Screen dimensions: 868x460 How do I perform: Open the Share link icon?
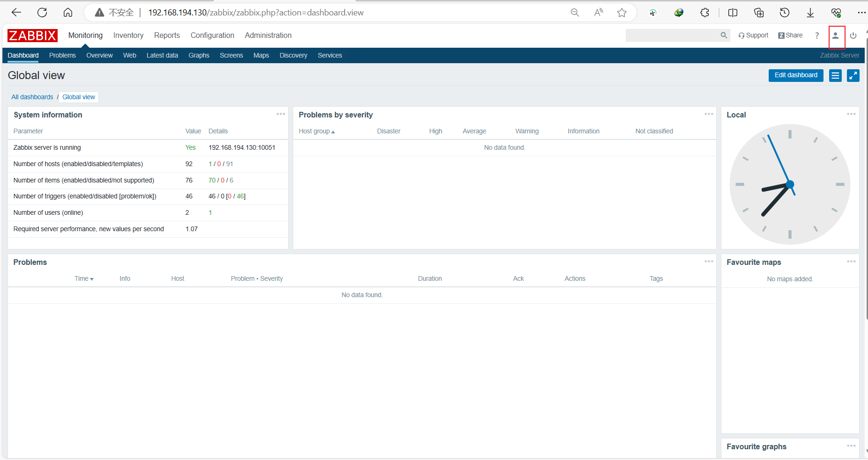tap(790, 36)
